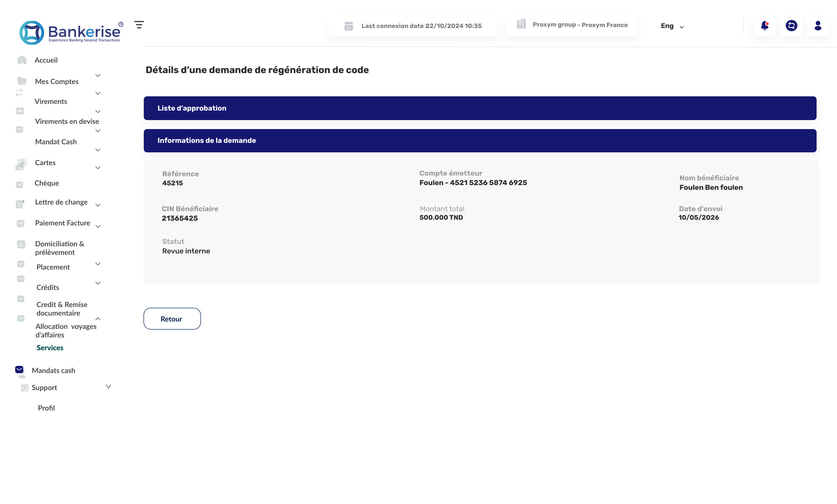837x504 pixels.
Task: Open Crédits menu item
Action: tap(48, 288)
